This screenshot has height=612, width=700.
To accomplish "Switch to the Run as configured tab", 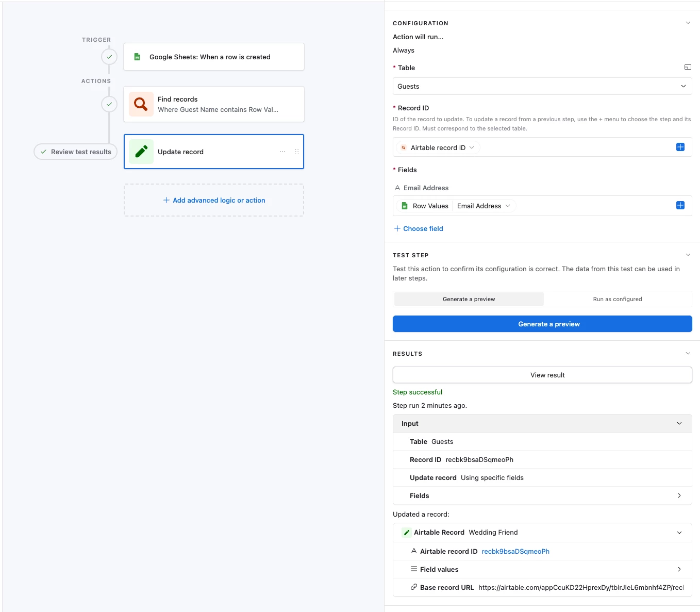I will [x=618, y=299].
